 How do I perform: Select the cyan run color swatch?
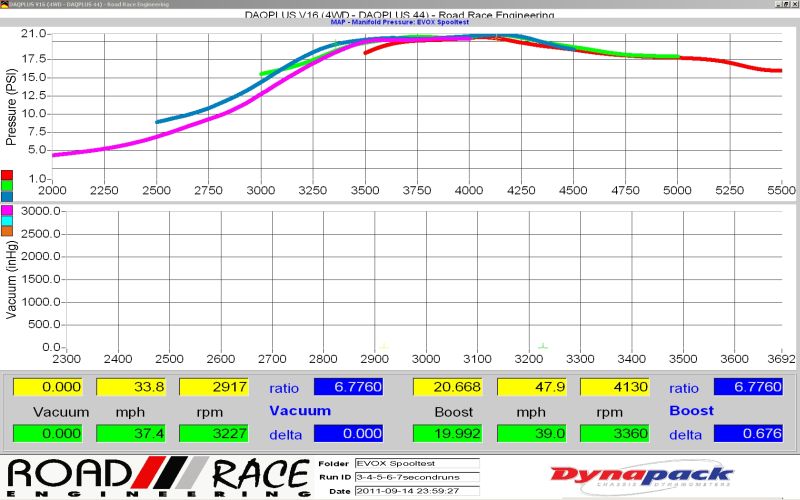[7, 219]
